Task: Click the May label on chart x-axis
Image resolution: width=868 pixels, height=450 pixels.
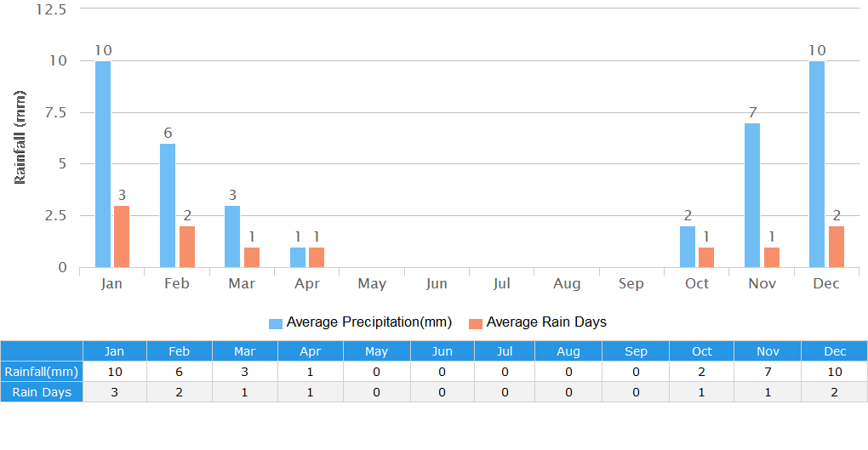Action: point(372,284)
